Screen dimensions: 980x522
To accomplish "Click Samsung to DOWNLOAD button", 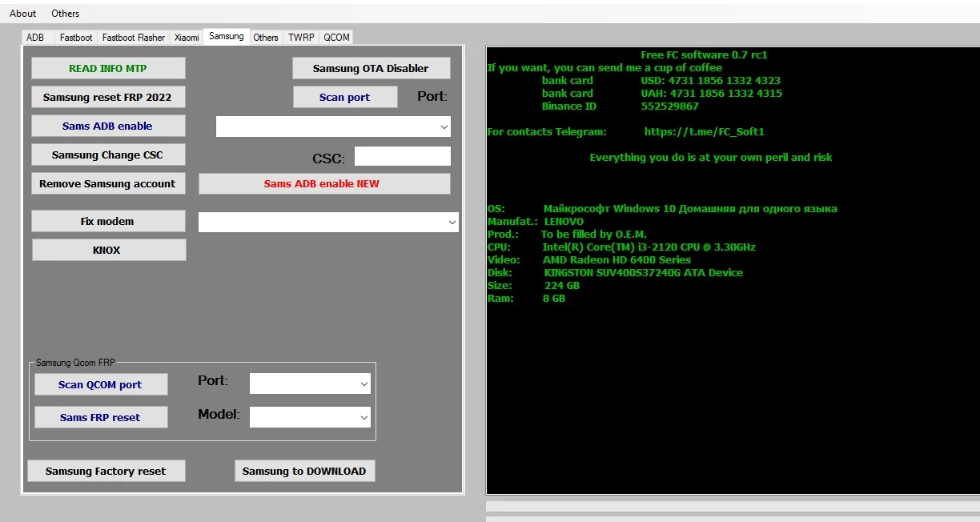I will [304, 471].
